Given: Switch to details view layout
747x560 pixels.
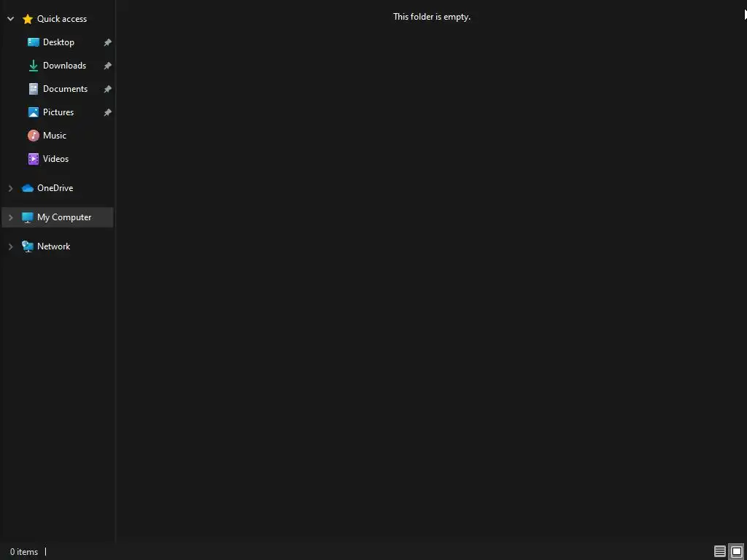Looking at the screenshot, I should point(720,551).
